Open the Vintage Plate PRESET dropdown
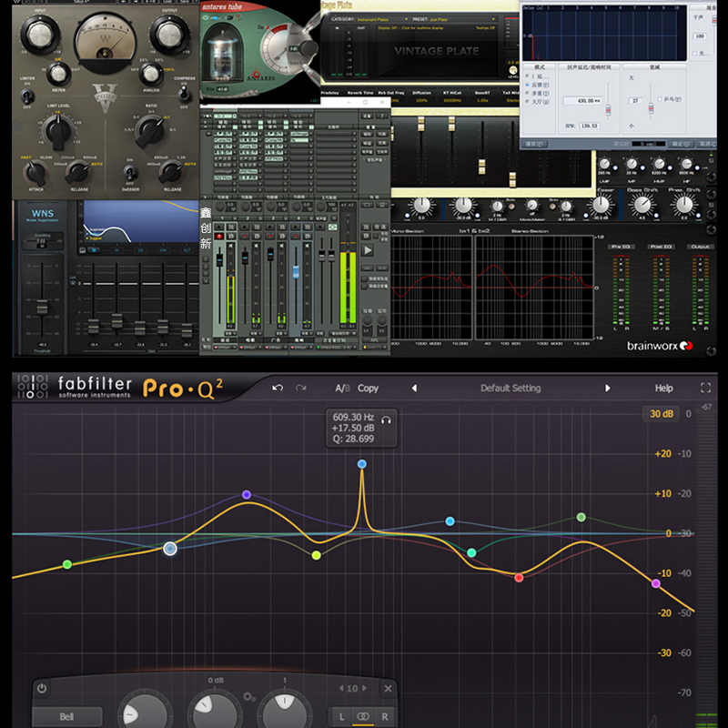 (x=462, y=19)
